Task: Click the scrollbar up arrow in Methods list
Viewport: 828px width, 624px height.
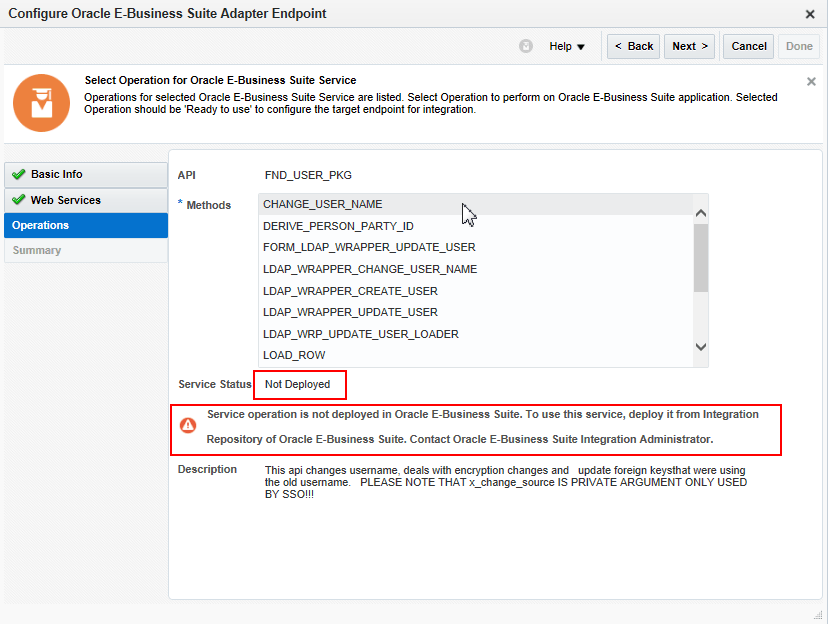Action: point(701,212)
